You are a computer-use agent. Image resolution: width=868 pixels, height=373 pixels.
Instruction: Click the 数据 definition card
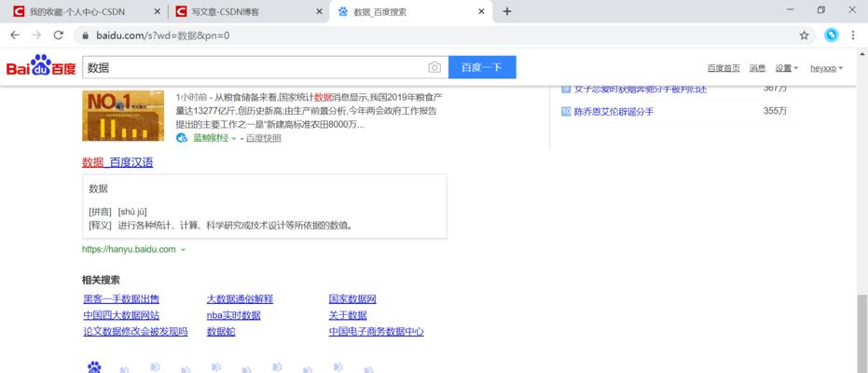265,207
